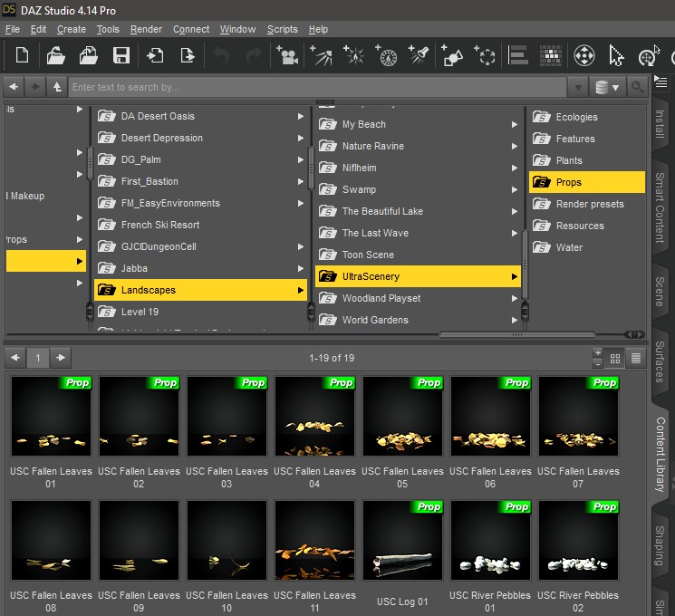Image resolution: width=675 pixels, height=616 pixels.
Task: Expand The Last Wave folder arrow
Action: coord(515,234)
